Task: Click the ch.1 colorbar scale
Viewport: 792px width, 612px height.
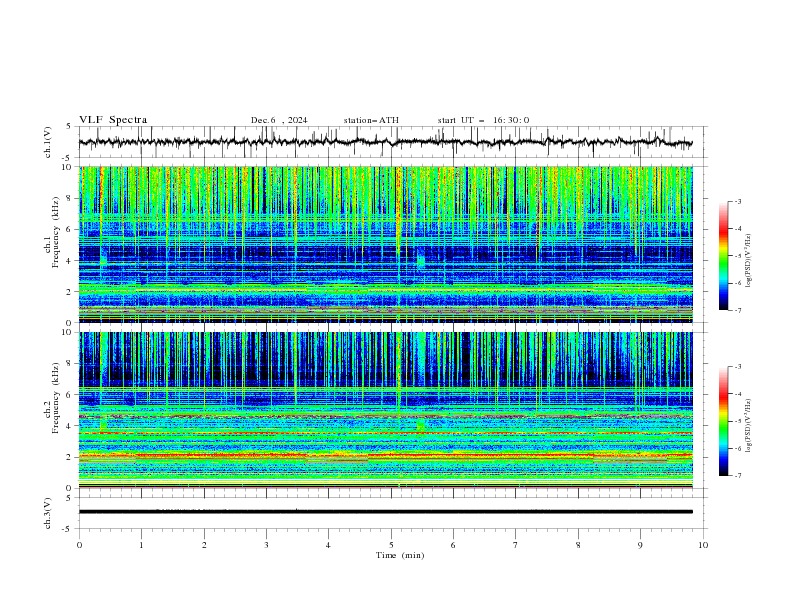Action: pos(724,256)
